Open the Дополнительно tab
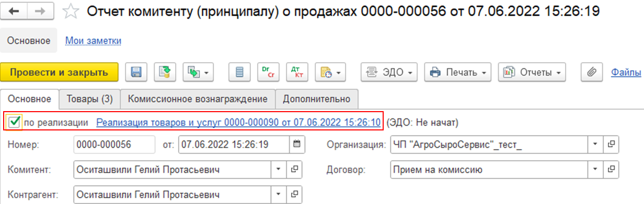644x204 pixels. [317, 99]
